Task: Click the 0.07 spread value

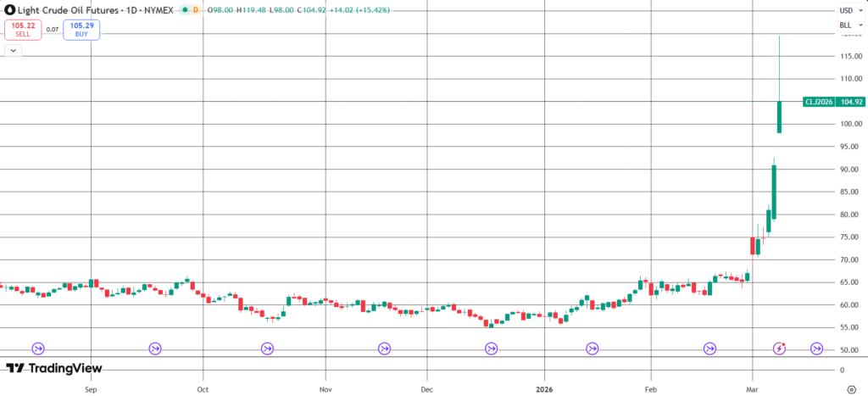Action: [x=53, y=30]
